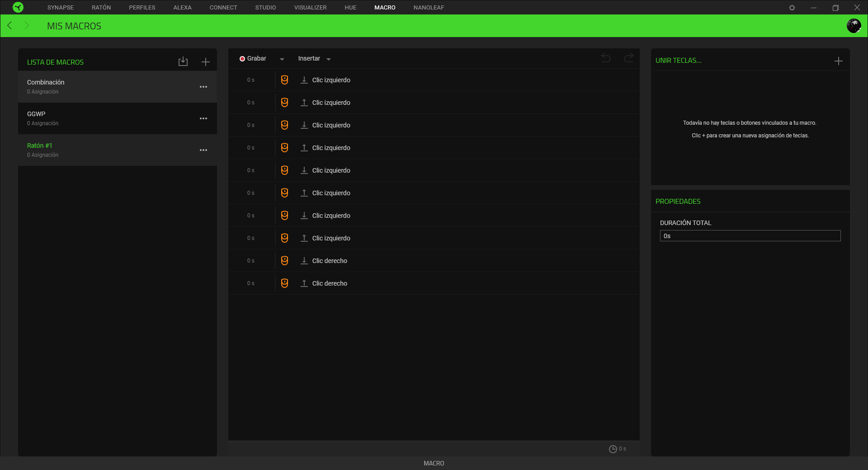Image resolution: width=868 pixels, height=470 pixels.
Task: Click the mouse icon on the Clic derecho row
Action: (284, 261)
